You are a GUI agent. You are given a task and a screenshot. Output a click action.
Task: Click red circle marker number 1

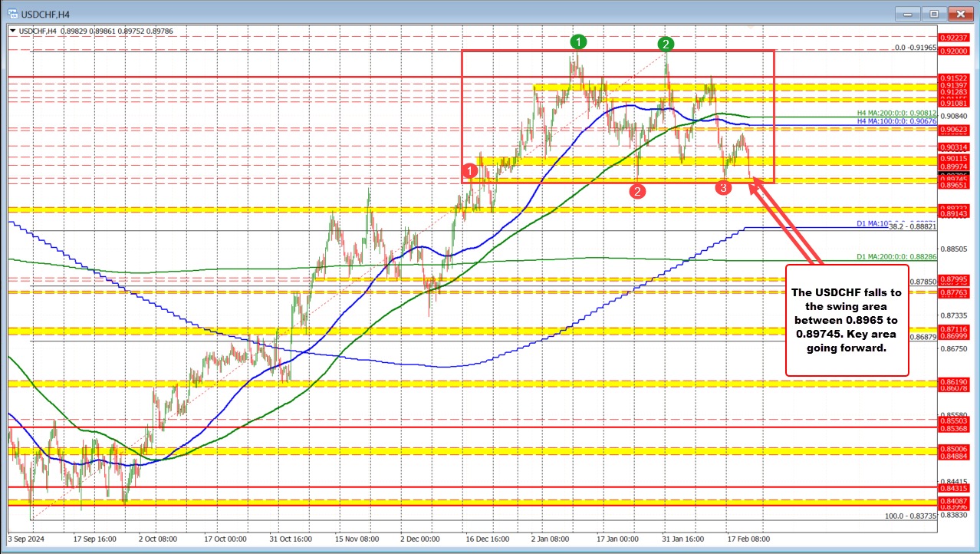pos(471,170)
